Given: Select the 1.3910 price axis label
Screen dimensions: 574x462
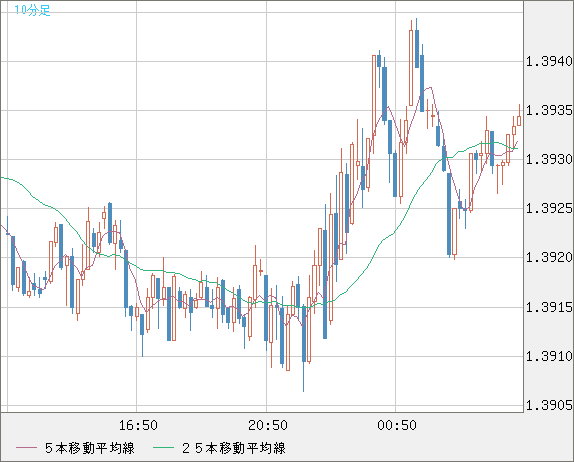Looking at the screenshot, I should pyautogui.click(x=549, y=356).
